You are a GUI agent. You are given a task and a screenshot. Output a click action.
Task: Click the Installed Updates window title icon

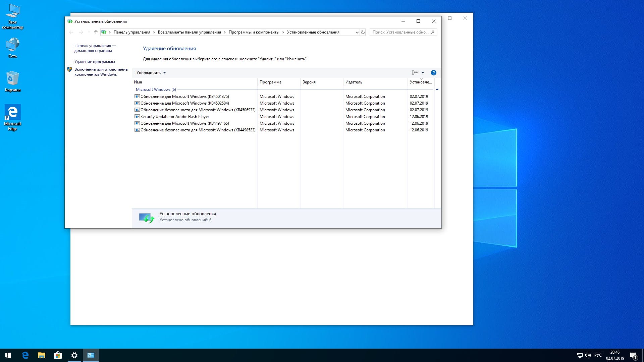click(x=70, y=21)
